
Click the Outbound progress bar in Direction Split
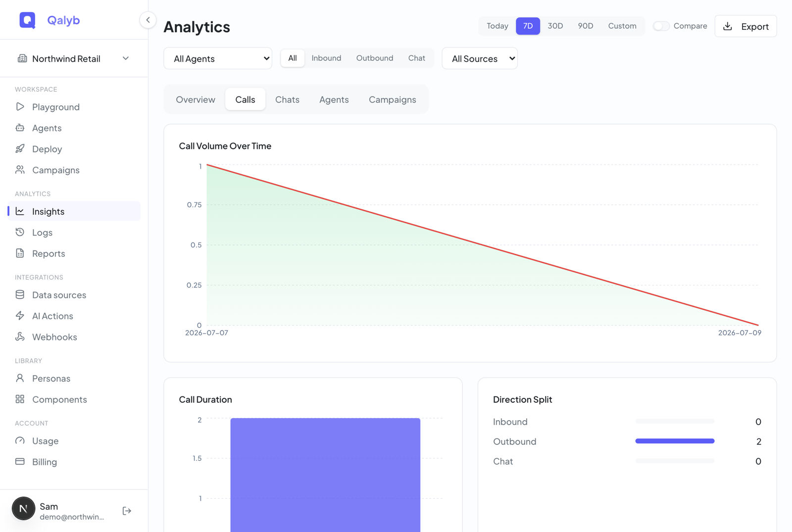(x=675, y=441)
